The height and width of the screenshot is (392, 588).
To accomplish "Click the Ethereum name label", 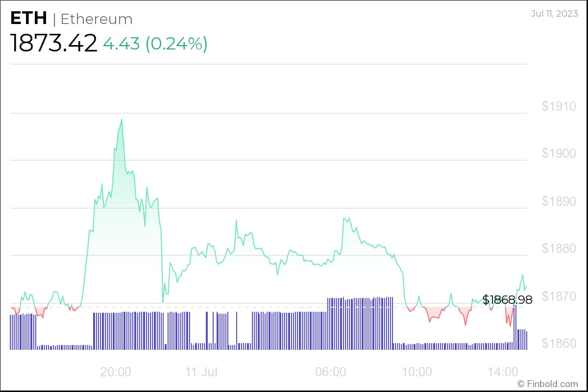I will tap(97, 19).
